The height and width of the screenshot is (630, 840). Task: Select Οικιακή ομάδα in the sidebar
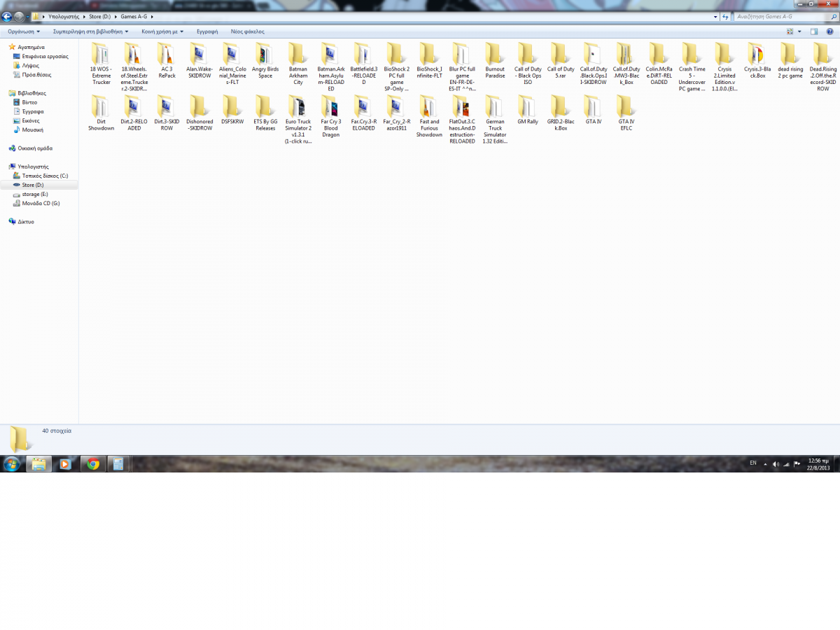point(35,148)
